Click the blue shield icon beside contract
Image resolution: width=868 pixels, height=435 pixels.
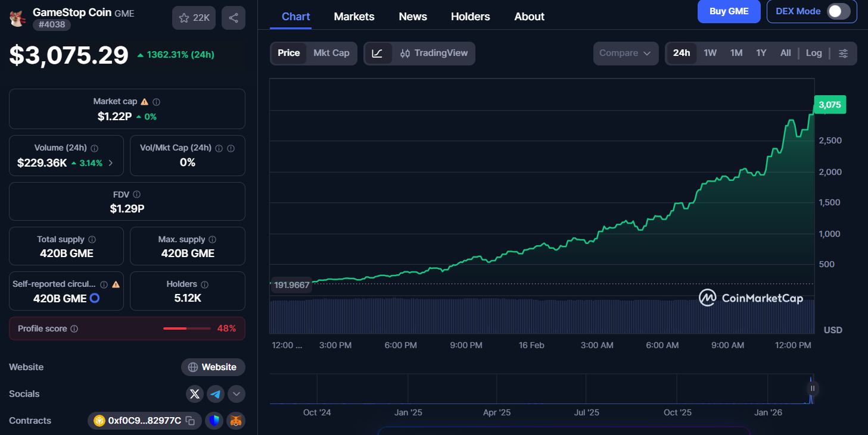point(214,421)
